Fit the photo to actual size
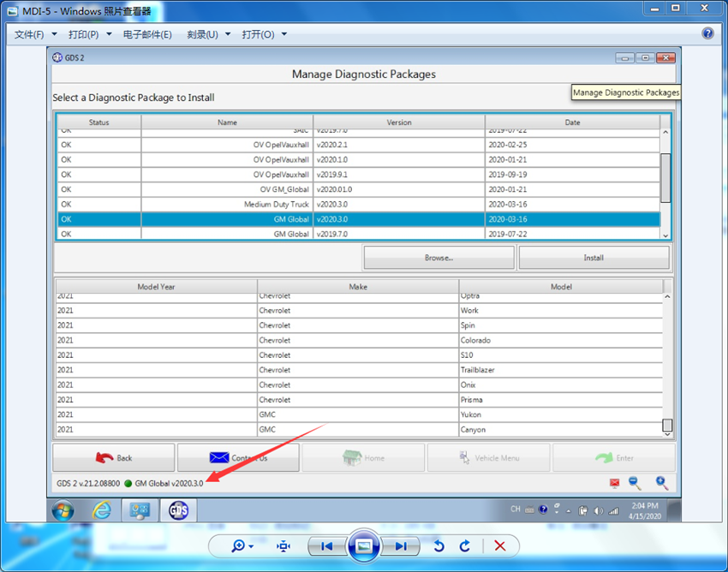Screen dimensions: 728x572 coord(283,546)
